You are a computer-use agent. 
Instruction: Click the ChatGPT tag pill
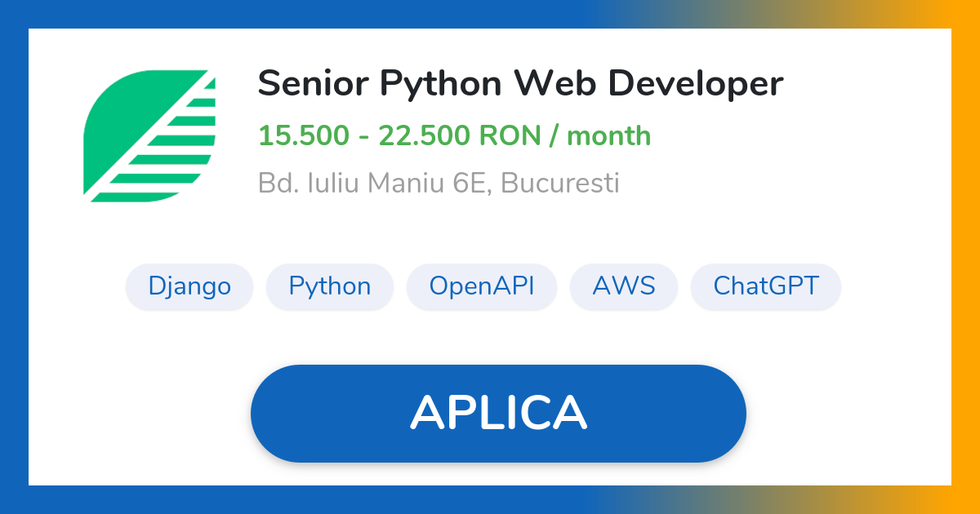pyautogui.click(x=765, y=286)
